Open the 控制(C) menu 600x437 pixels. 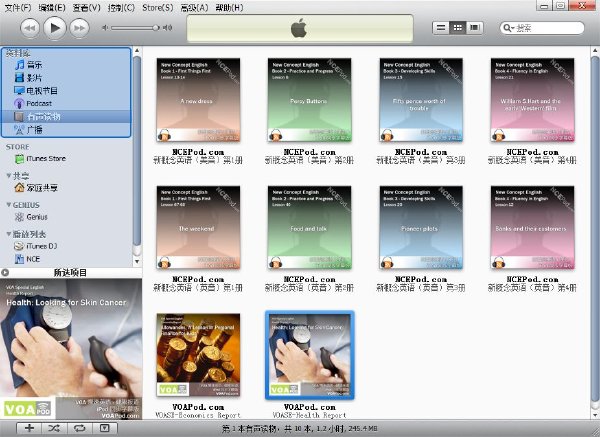pos(121,7)
